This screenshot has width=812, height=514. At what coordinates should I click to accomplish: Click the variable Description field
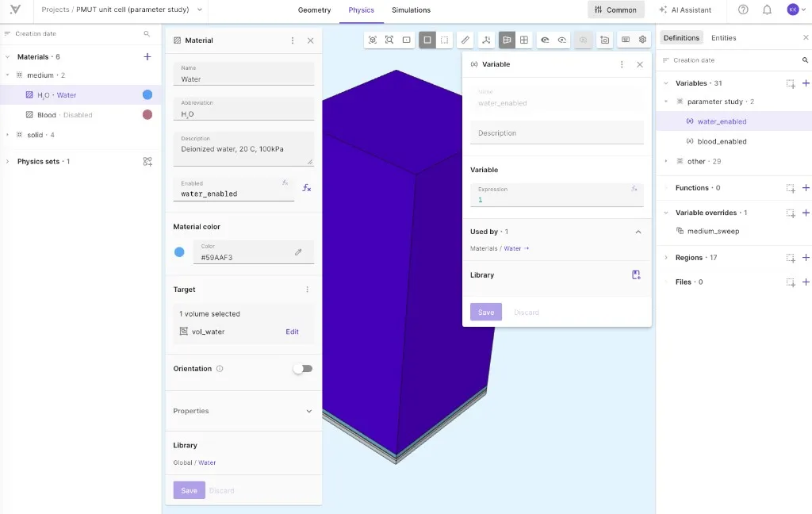[557, 132]
